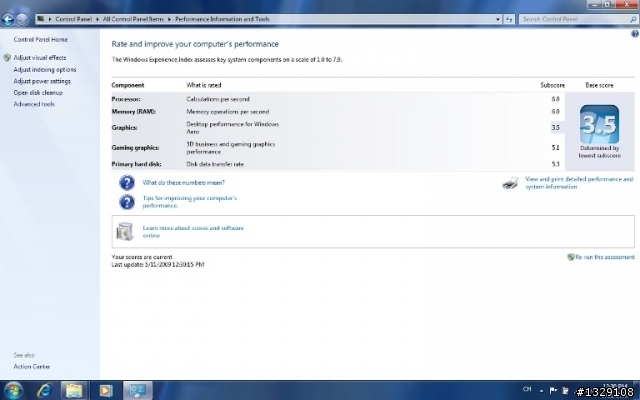This screenshot has height=400, width=640.
Task: Launch Open disk cleanup
Action: 38,92
